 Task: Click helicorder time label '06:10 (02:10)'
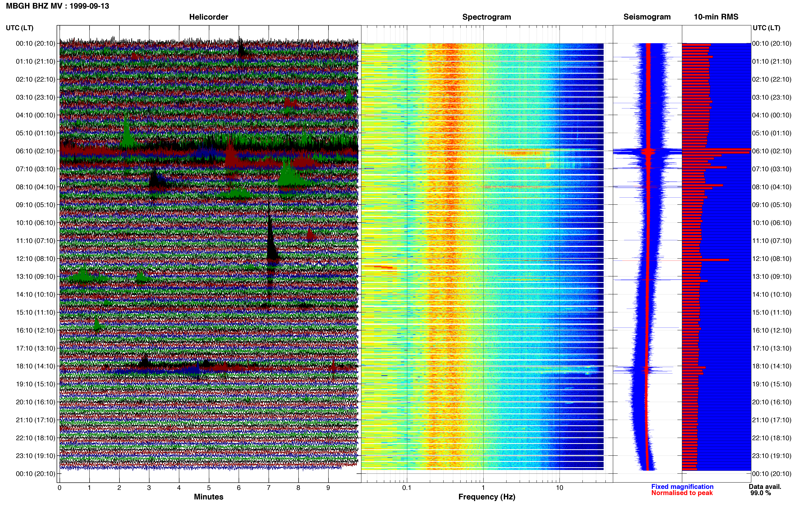36,151
